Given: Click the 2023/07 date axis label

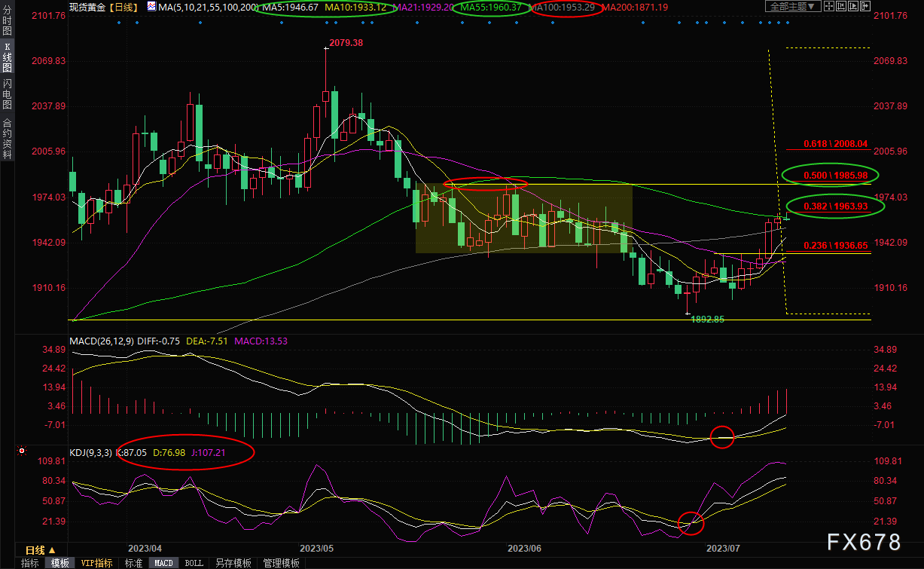Looking at the screenshot, I should pos(724,548).
